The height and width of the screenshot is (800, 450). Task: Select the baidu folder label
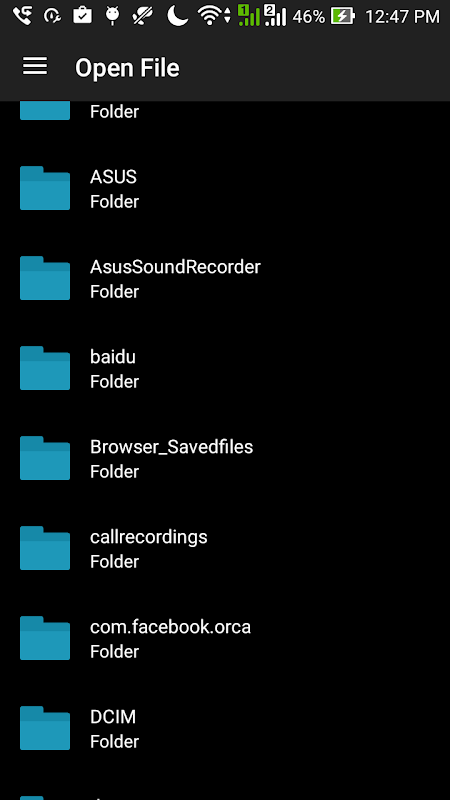(x=113, y=357)
